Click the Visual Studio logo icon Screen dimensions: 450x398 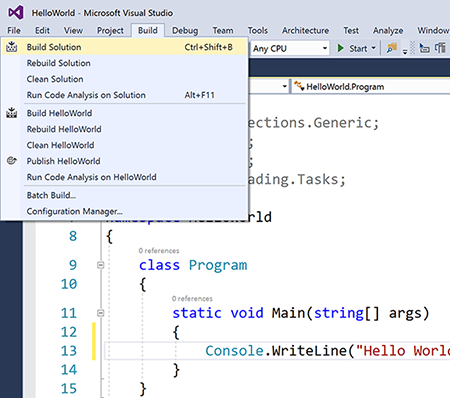coord(16,13)
